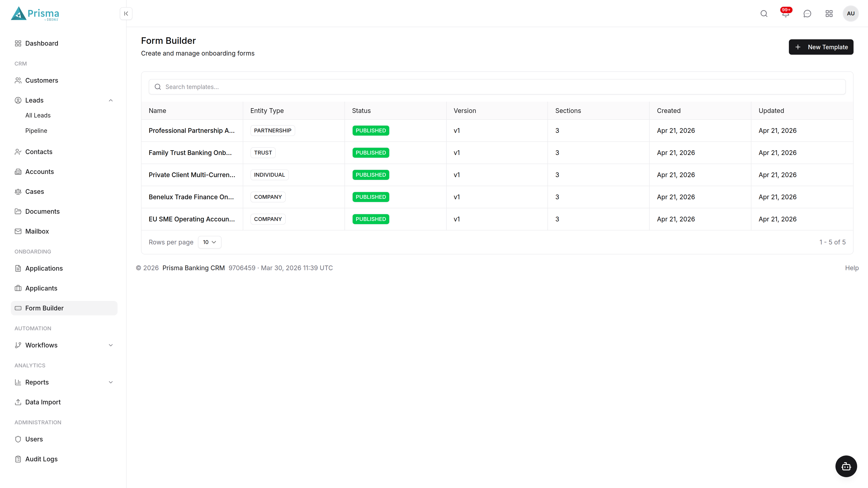The height and width of the screenshot is (488, 868).
Task: Click the Dashboard grid icon
Action: click(x=18, y=43)
